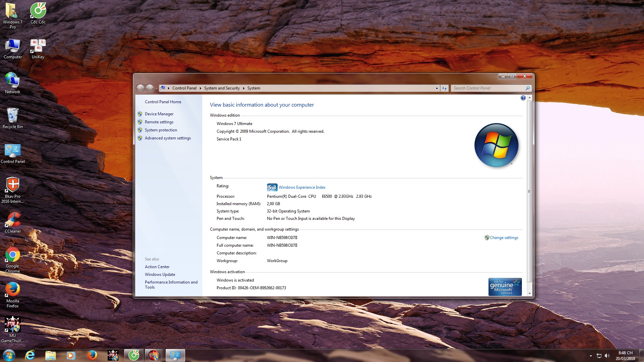The image size is (644, 362).
Task: Open Advanced system settings link
Action: (168, 138)
